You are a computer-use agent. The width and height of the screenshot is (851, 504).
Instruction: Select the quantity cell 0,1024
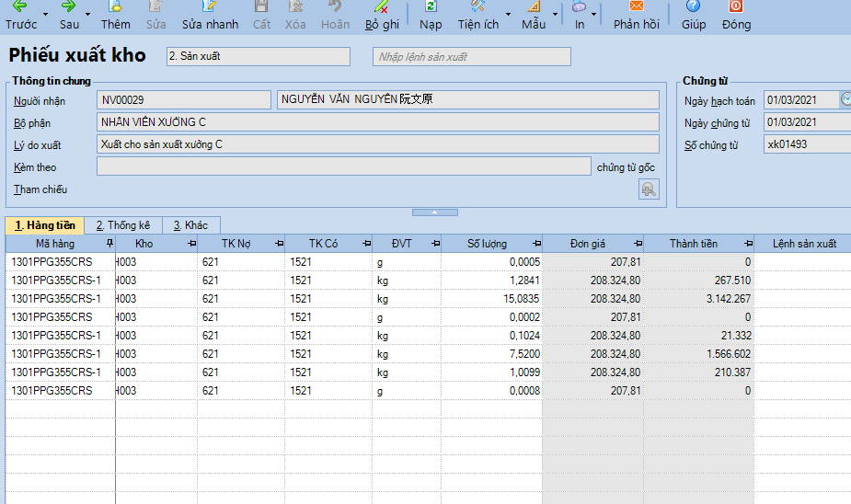pyautogui.click(x=491, y=336)
